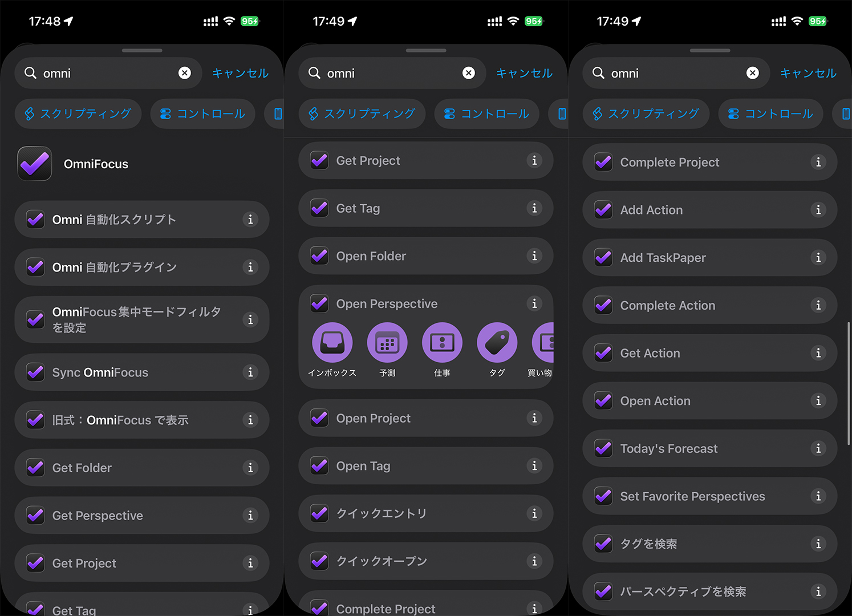Open info for Open Tag

(x=534, y=466)
